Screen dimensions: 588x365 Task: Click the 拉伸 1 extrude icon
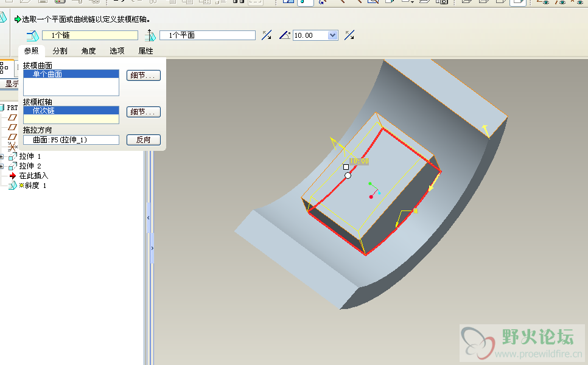[x=13, y=156]
